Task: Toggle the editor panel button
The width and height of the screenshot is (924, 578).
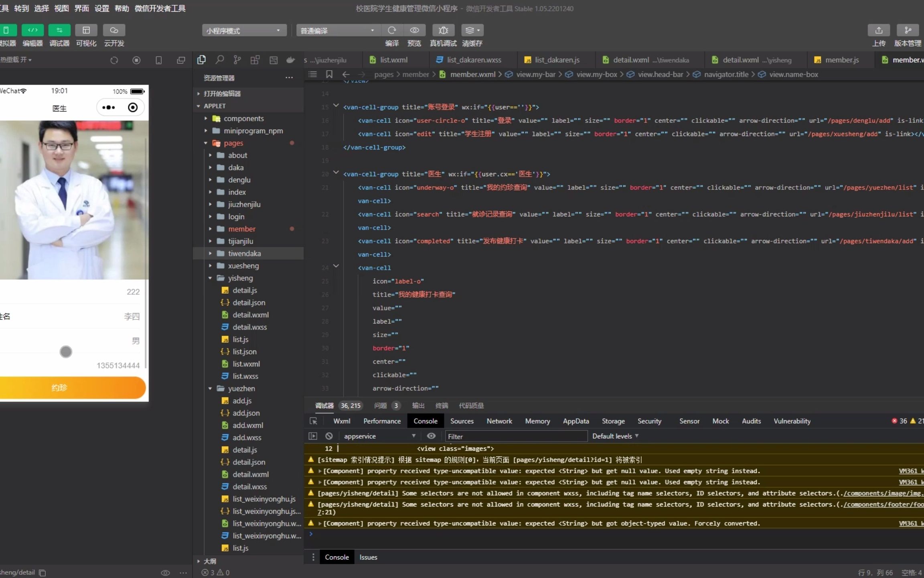Action: click(32, 30)
